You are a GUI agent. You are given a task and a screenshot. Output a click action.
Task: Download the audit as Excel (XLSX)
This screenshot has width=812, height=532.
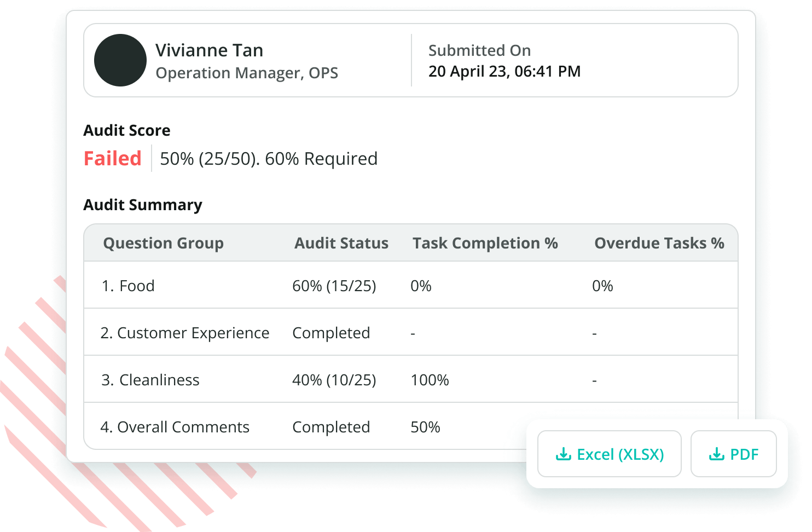(x=609, y=454)
